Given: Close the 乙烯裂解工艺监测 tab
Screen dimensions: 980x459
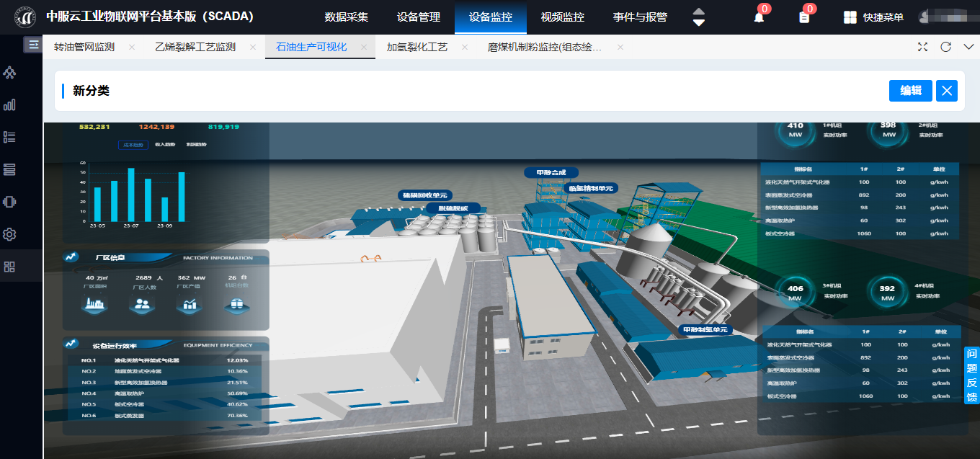Looking at the screenshot, I should [253, 47].
